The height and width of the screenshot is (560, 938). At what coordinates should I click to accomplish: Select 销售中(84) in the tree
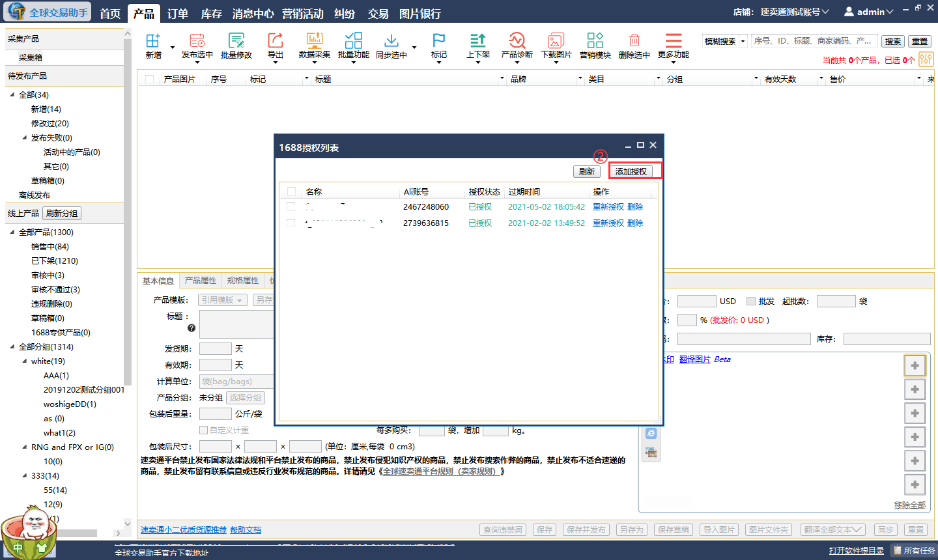coord(50,246)
